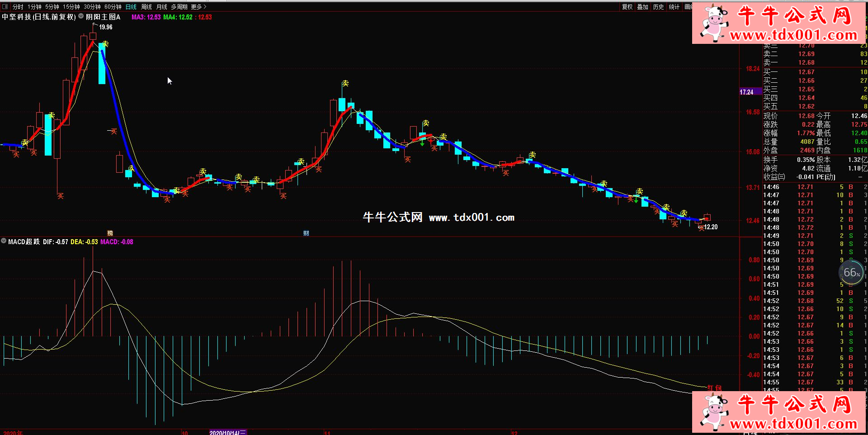Click the 阴阳主图A indicator name
868x435 pixels.
[103, 17]
